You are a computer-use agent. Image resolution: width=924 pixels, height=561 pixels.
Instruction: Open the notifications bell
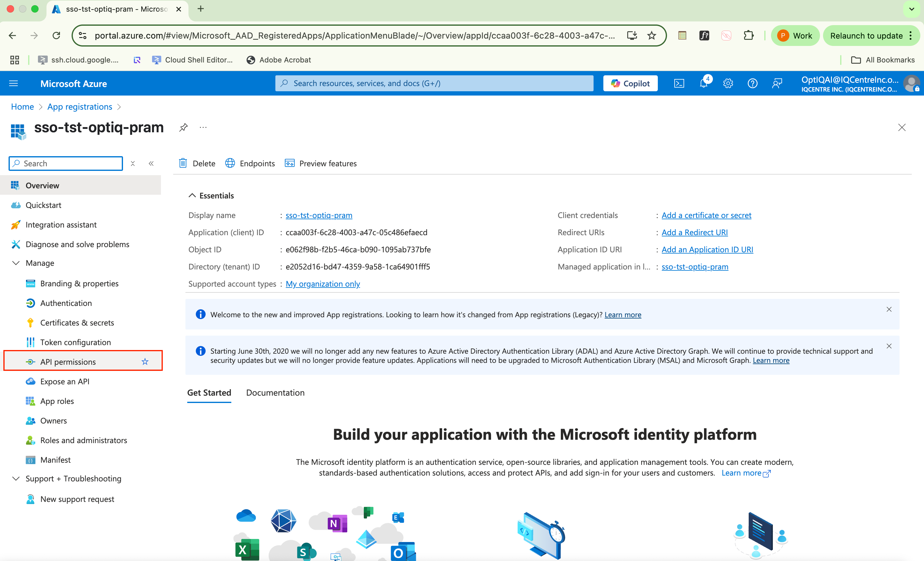(704, 83)
